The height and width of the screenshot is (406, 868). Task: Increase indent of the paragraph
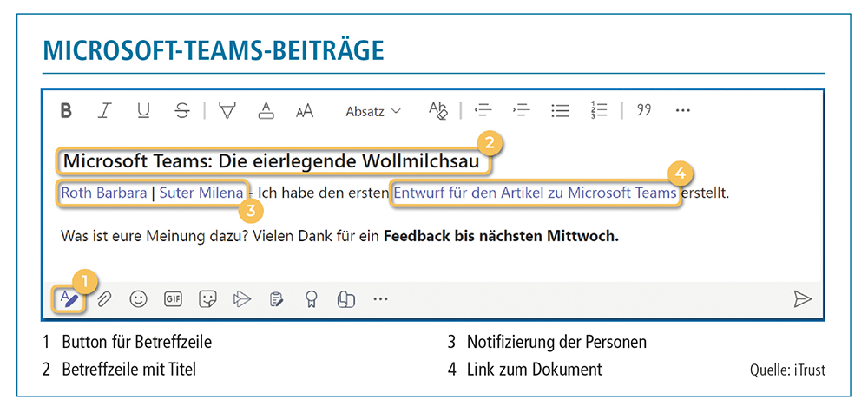[x=522, y=111]
